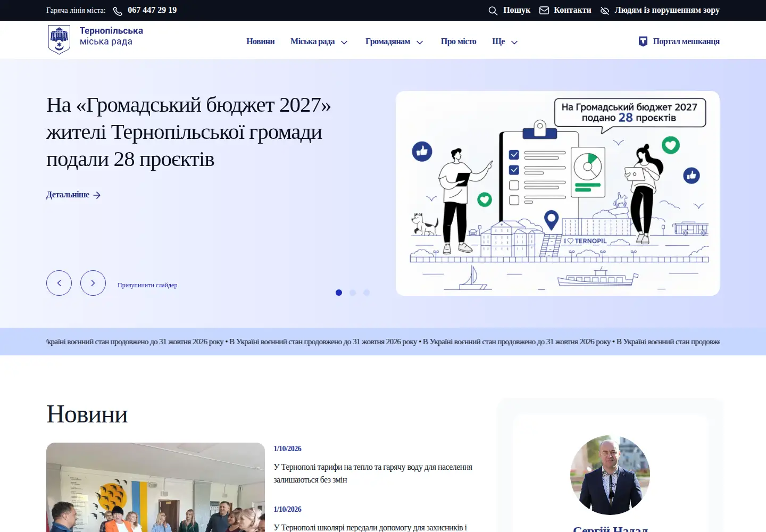This screenshot has height=532, width=766.
Task: Open the Про місто menu item
Action: pos(459,41)
